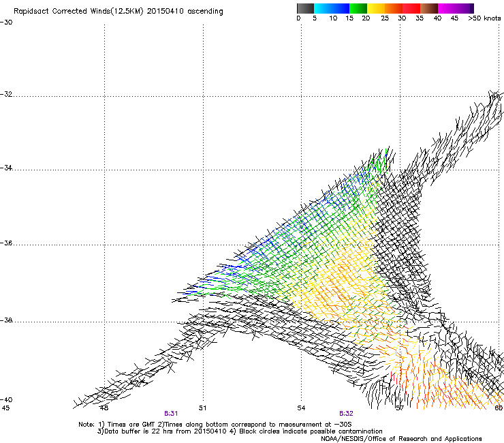Click the '-38' latitude axis label
504x443 pixels.
click(6, 320)
